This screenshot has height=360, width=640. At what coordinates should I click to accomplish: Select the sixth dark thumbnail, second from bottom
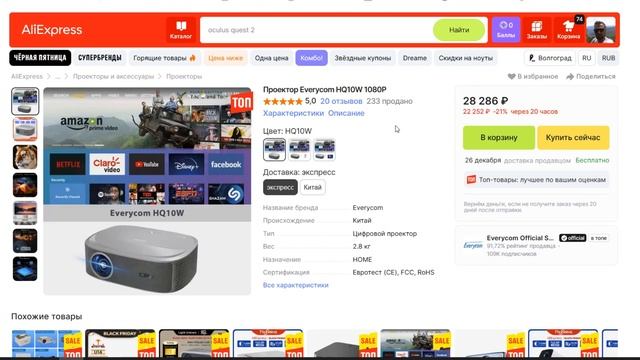click(25, 240)
